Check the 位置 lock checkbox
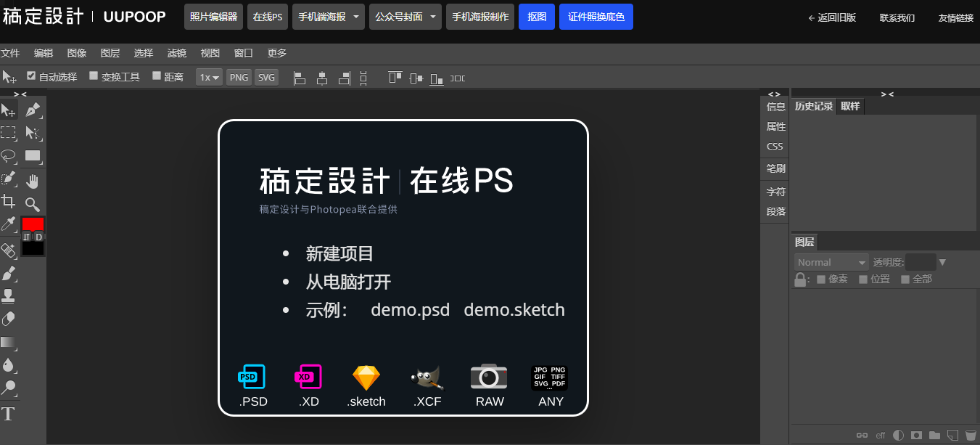 (x=863, y=279)
